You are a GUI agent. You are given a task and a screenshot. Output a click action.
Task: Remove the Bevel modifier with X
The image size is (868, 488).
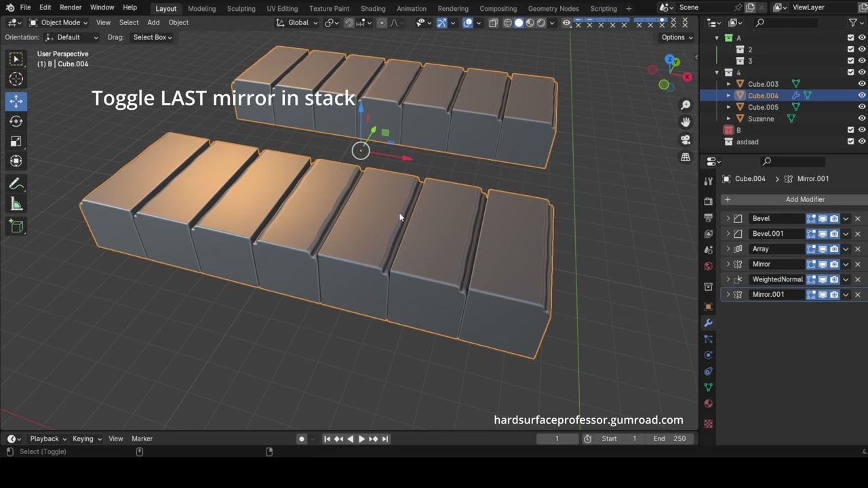point(857,218)
